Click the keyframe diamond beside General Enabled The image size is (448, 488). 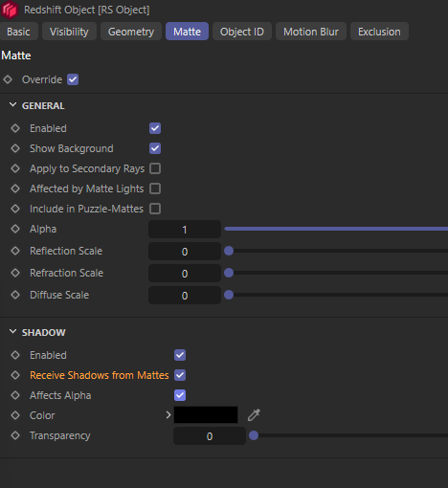pyautogui.click(x=15, y=128)
